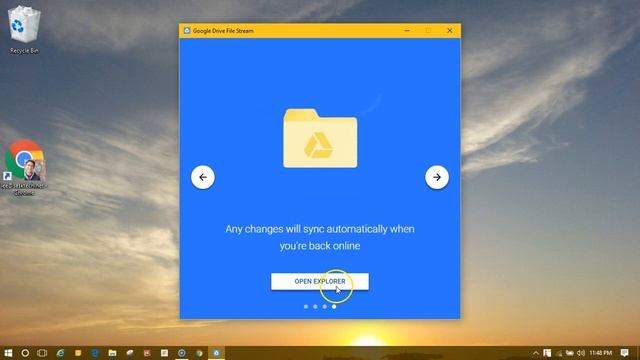The image size is (640, 360).
Task: Click the 'Any changes will sync automatically' message
Action: click(320, 237)
